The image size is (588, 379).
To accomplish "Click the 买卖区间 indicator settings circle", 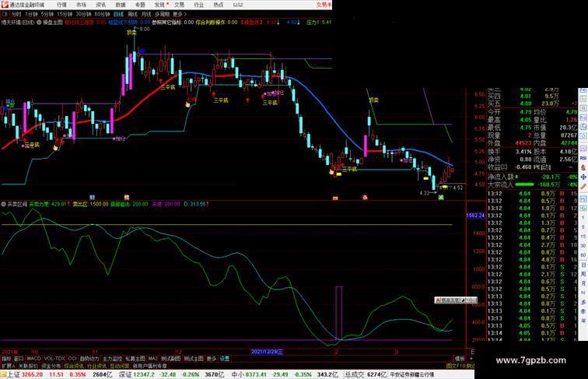I will point(3,204).
